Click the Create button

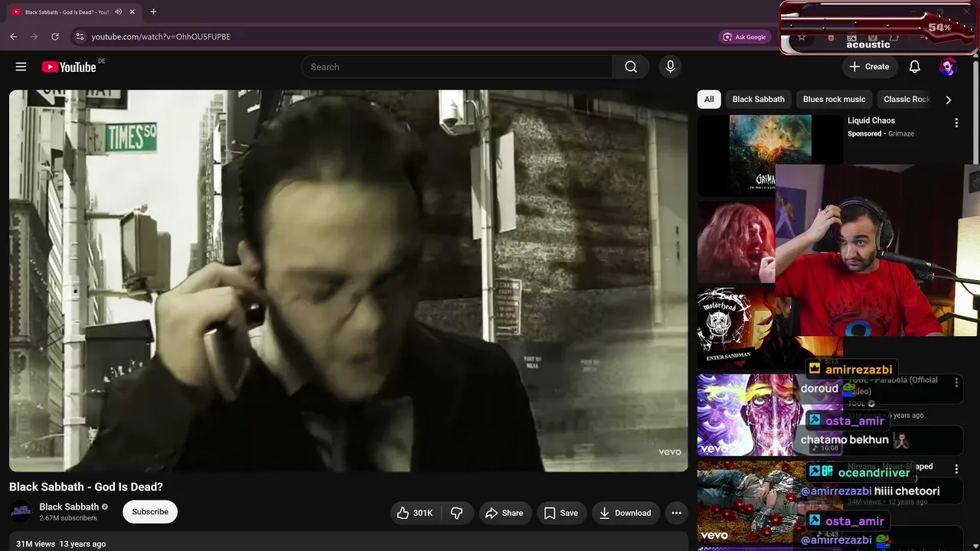869,67
